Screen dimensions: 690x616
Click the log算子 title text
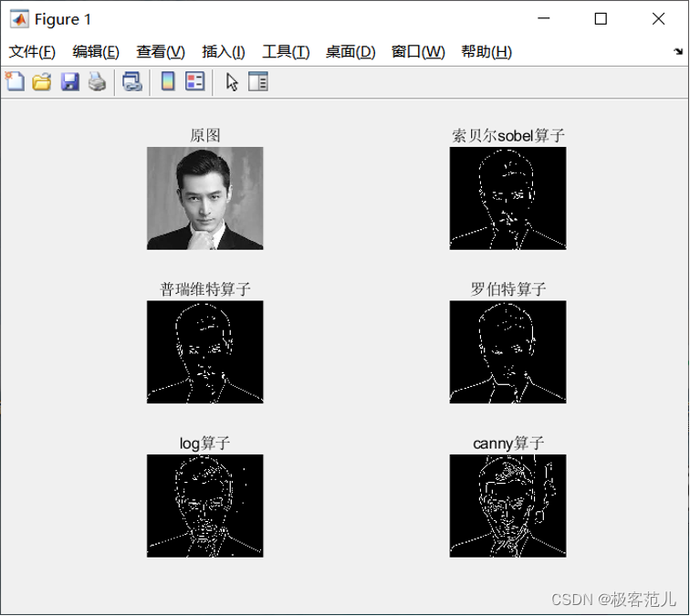tap(204, 444)
